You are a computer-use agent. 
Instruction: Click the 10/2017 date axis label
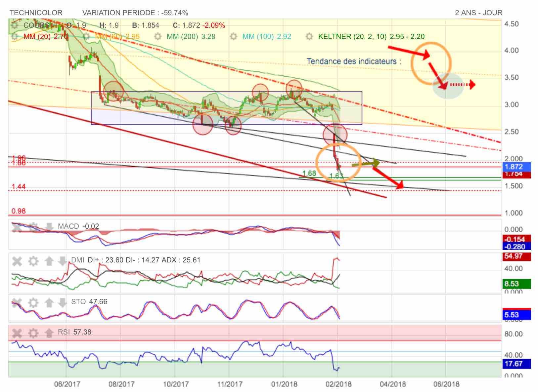click(176, 384)
